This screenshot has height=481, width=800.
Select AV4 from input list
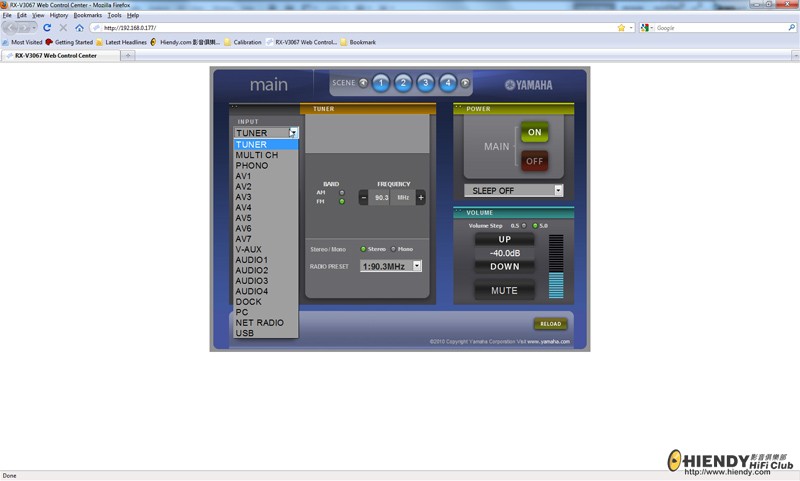point(266,208)
